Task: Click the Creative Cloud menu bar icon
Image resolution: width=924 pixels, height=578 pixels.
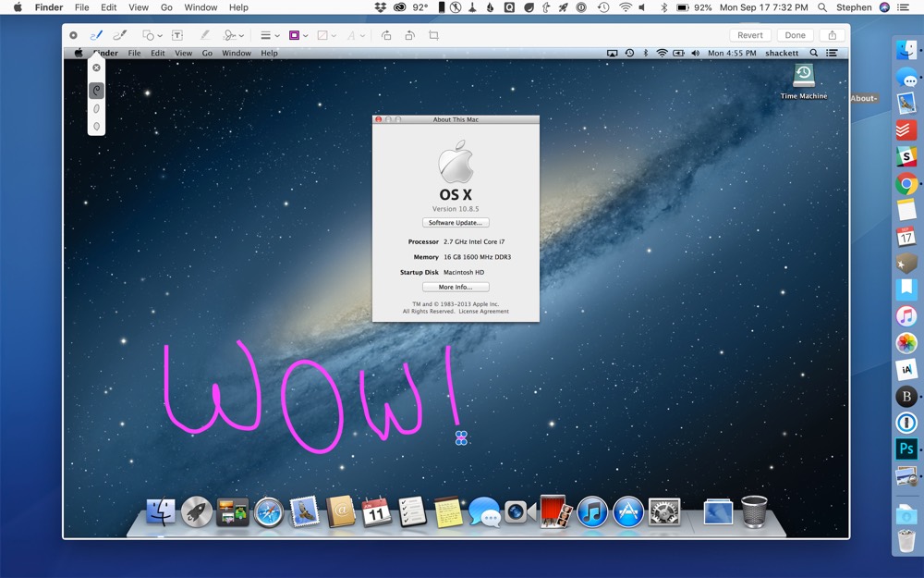Action: pyautogui.click(x=399, y=7)
